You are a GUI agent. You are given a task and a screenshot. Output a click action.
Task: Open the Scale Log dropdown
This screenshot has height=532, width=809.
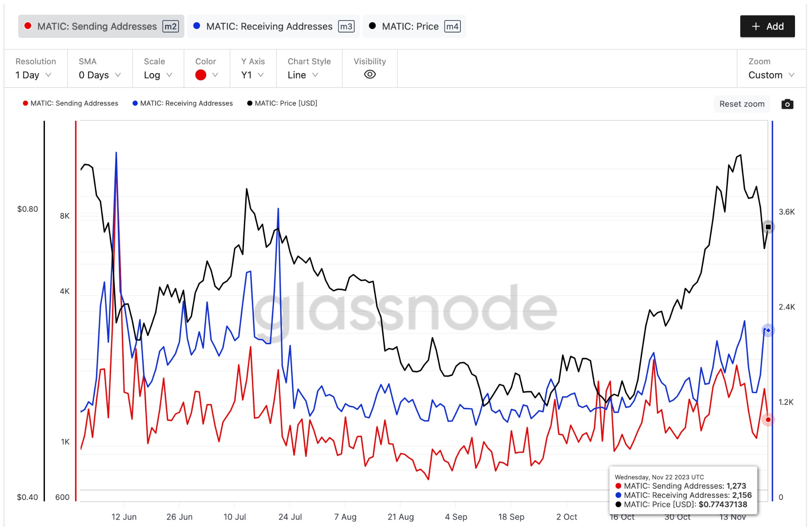click(158, 75)
